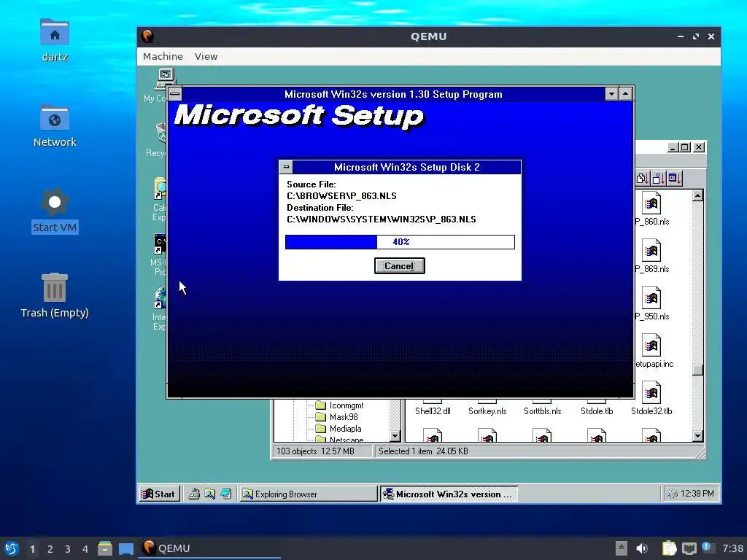Screen dimensions: 747x560
Task: Open the Machine menu in QEMU
Action: (163, 56)
